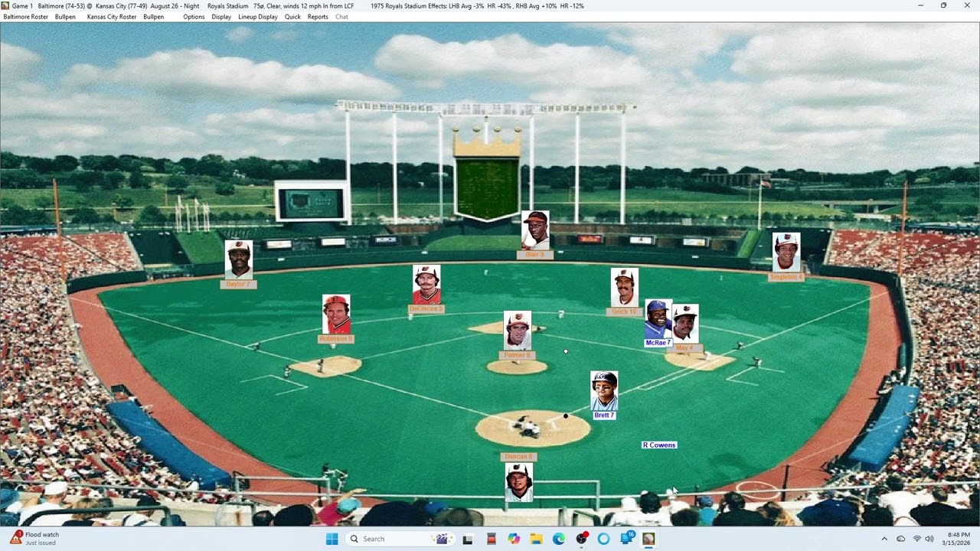Click the baseball game taskbar icon
980x551 pixels.
click(648, 539)
